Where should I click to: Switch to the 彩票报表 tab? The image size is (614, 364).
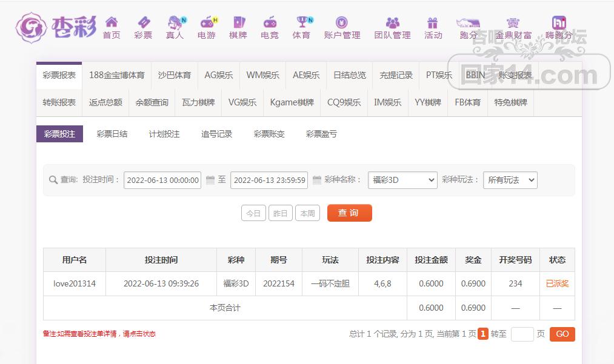(59, 75)
